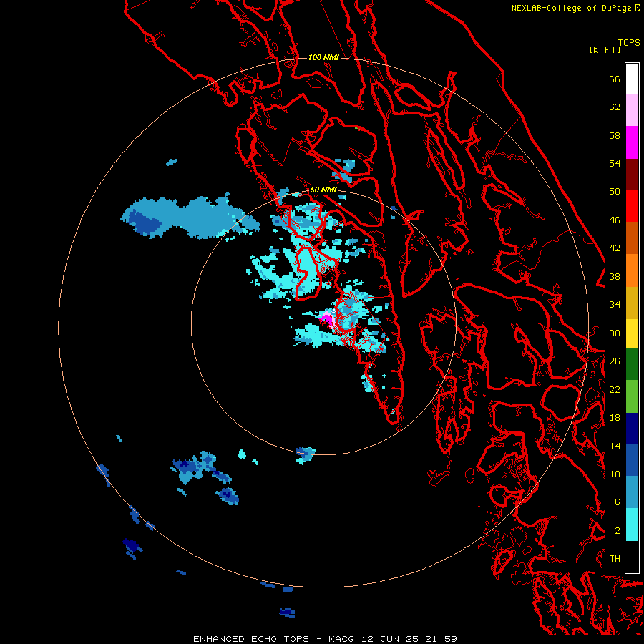Click the 50 NMI range ring label
Screen dimensions: 644x644
(323, 190)
